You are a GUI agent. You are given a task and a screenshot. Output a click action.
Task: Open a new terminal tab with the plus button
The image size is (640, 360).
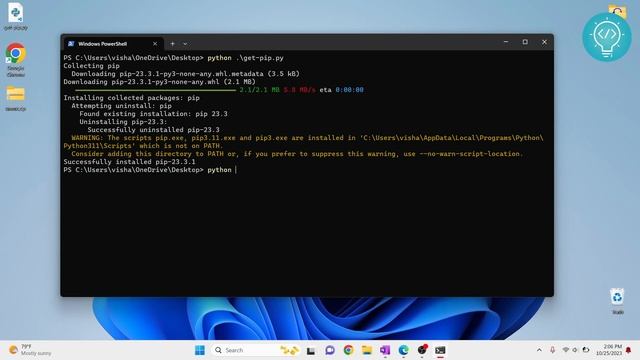tap(173, 44)
